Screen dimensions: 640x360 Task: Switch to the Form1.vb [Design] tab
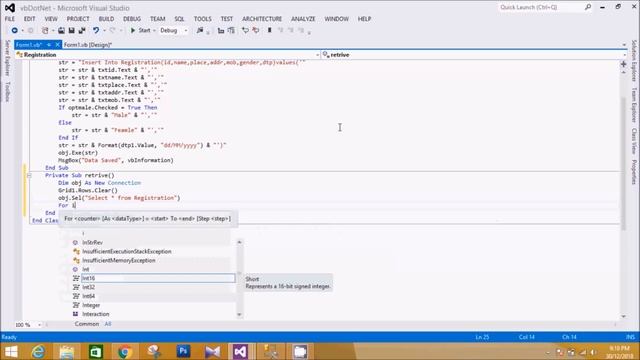click(88, 45)
